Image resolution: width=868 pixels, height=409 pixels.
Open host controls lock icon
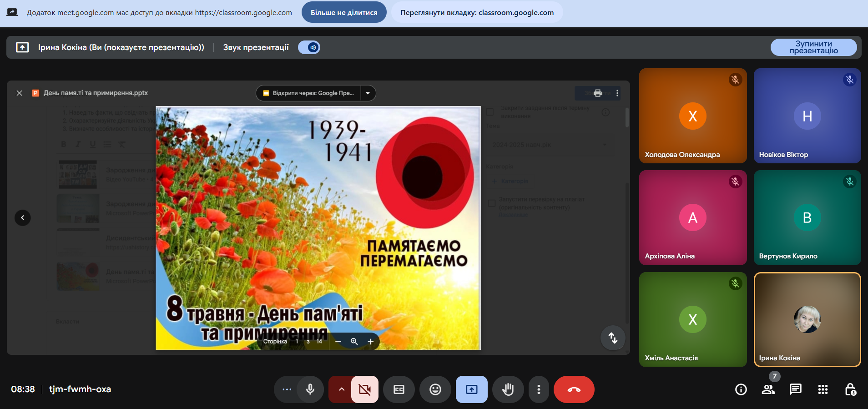[x=850, y=389]
